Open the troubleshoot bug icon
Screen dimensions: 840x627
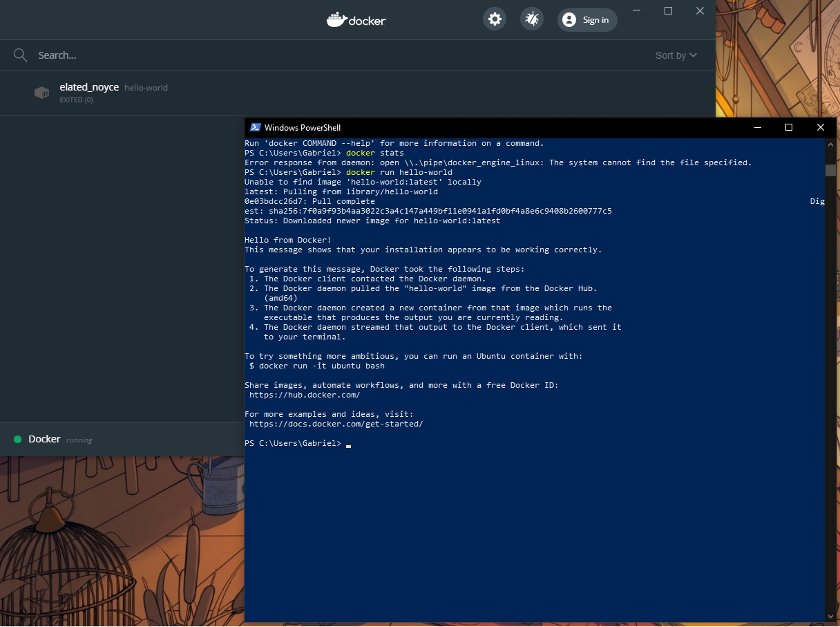click(532, 19)
